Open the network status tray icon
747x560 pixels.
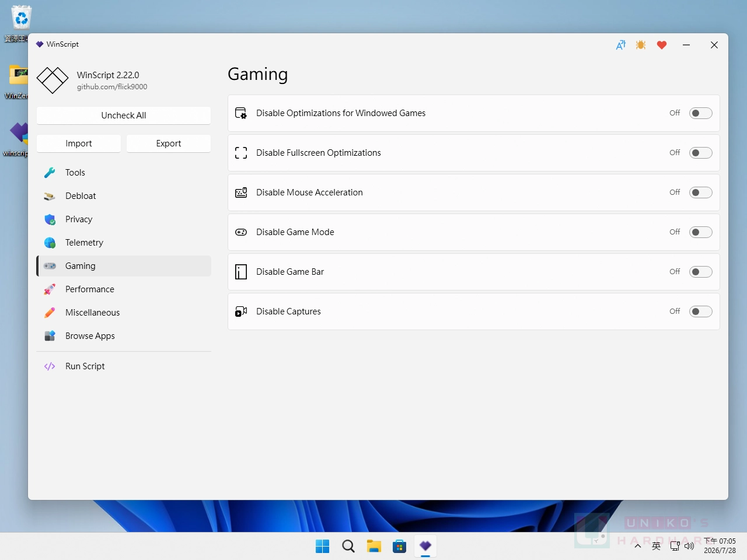coord(675,546)
